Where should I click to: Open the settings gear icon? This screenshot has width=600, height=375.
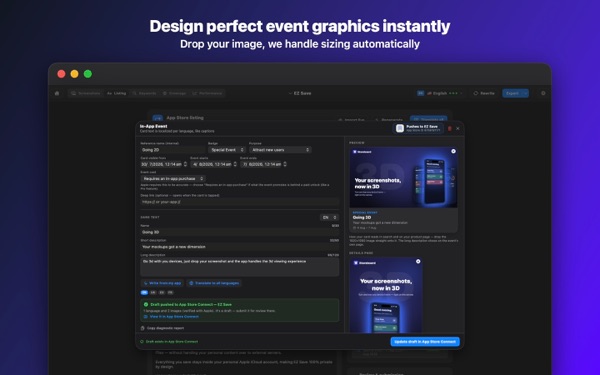[x=543, y=93]
